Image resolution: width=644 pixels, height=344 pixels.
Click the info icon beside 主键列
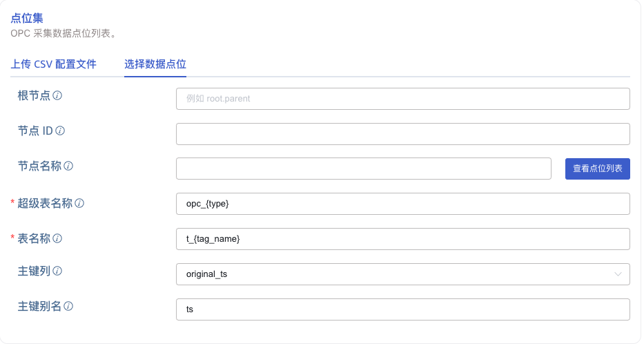pyautogui.click(x=57, y=271)
